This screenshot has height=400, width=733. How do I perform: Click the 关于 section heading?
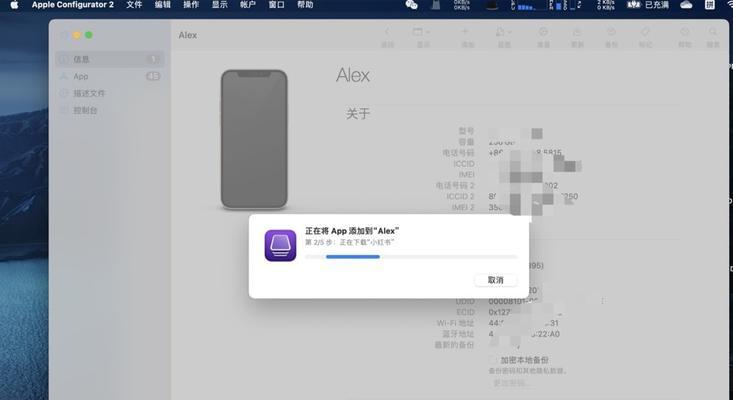pyautogui.click(x=358, y=114)
